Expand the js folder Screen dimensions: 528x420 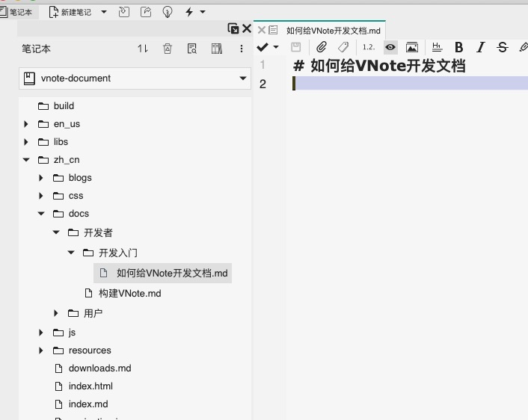point(41,333)
